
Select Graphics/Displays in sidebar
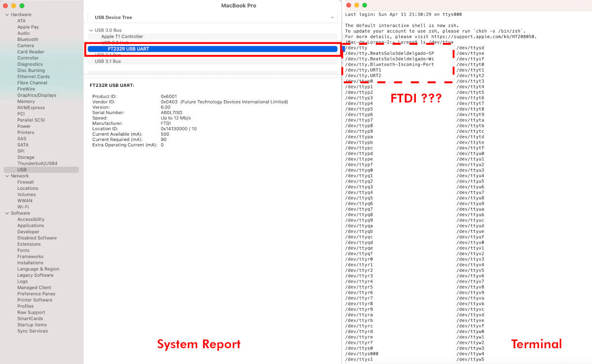tap(37, 95)
